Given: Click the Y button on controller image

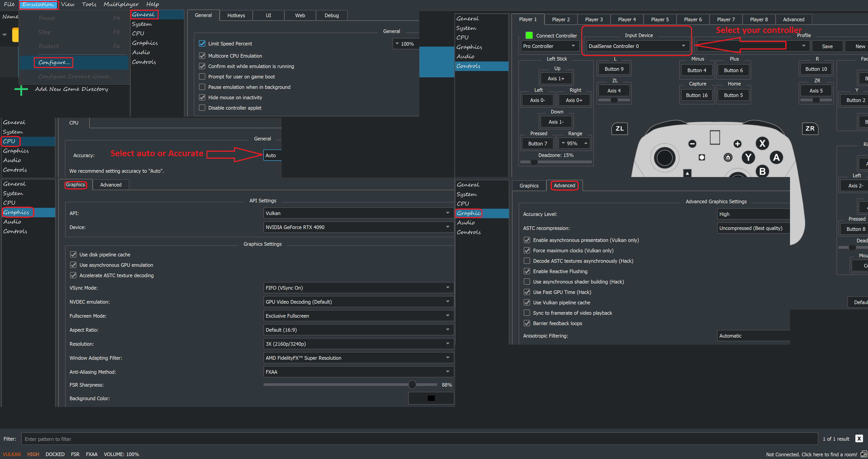Looking at the screenshot, I should click(x=748, y=157).
